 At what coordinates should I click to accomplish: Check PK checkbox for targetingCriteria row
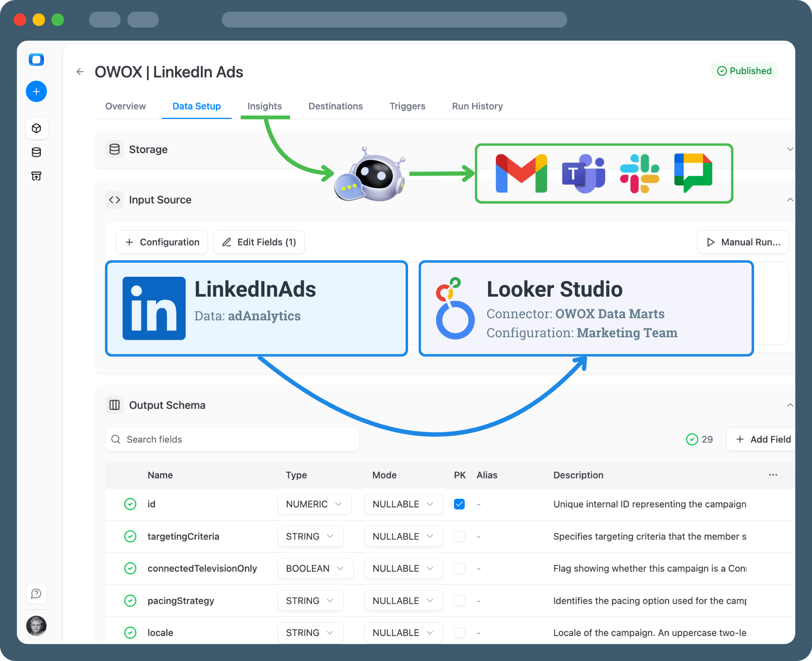tap(459, 536)
